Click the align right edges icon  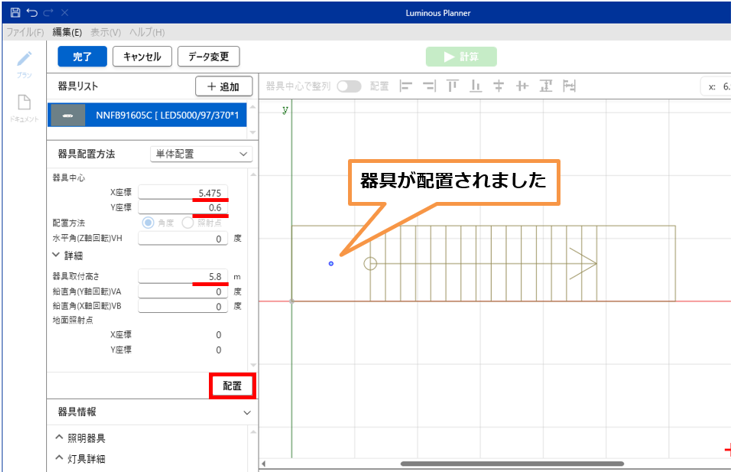tap(429, 87)
